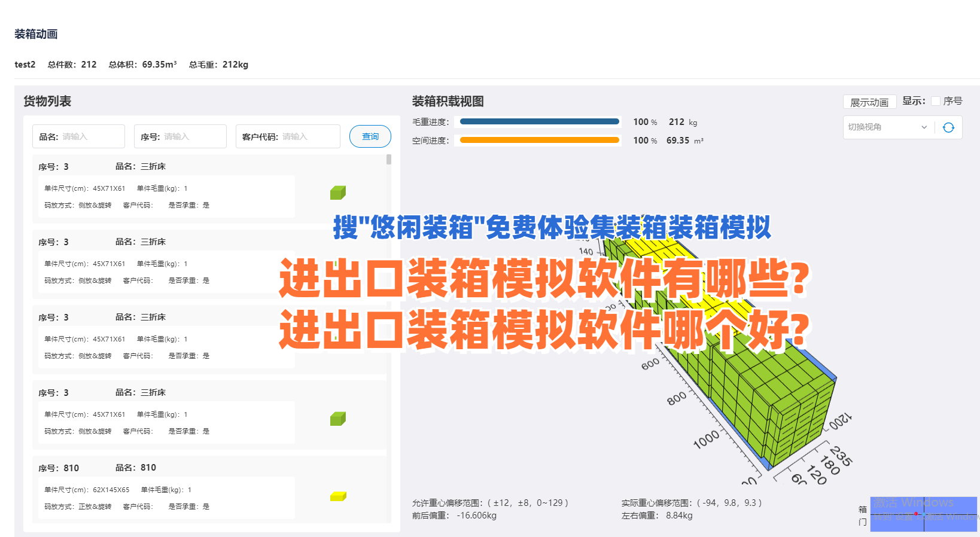This screenshot has height=537, width=980.
Task: Click the dimension text 62X145X65
Action: (x=111, y=490)
